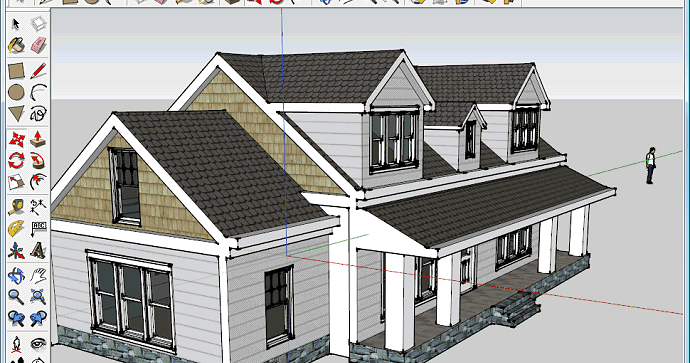This screenshot has height=363, width=690.
Task: Choose the Zoom magnifier tool
Action: click(x=16, y=297)
